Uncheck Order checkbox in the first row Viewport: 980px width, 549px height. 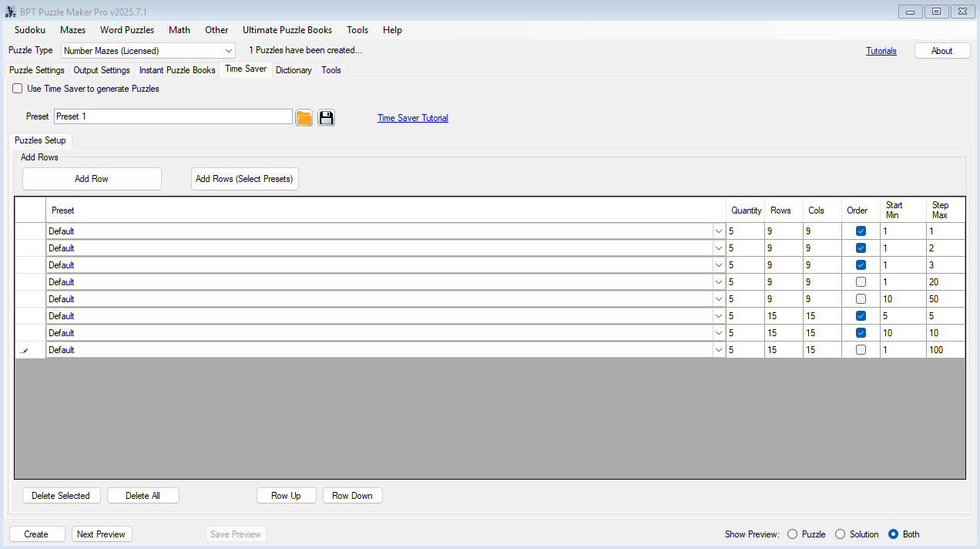tap(861, 231)
